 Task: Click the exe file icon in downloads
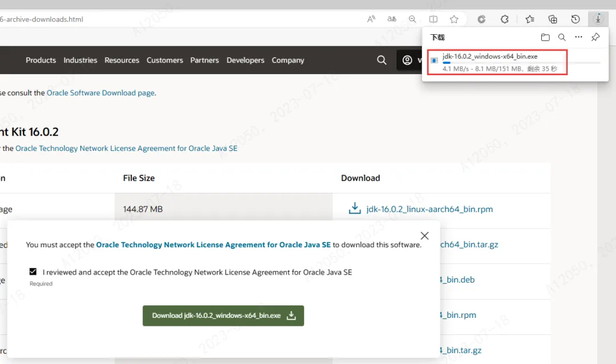coord(435,60)
